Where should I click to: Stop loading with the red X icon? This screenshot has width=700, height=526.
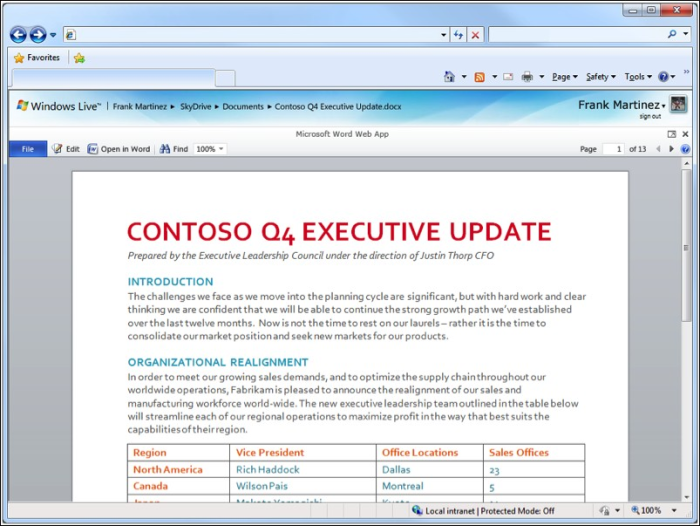point(475,35)
